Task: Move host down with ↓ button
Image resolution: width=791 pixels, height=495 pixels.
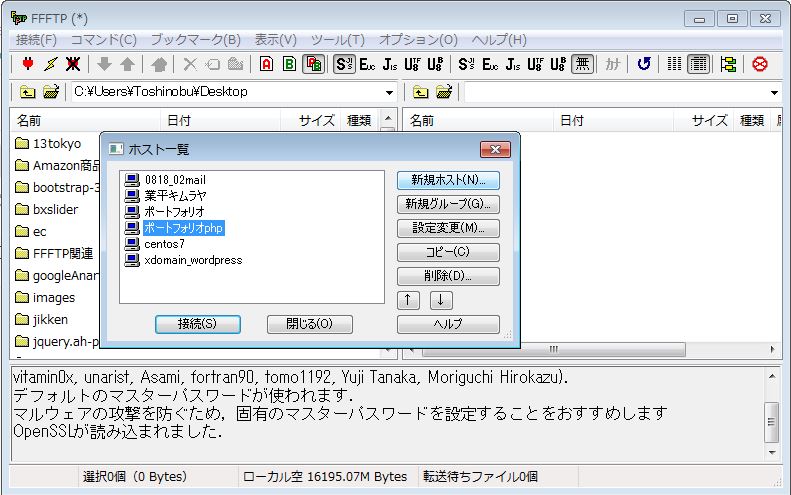Action: 441,300
